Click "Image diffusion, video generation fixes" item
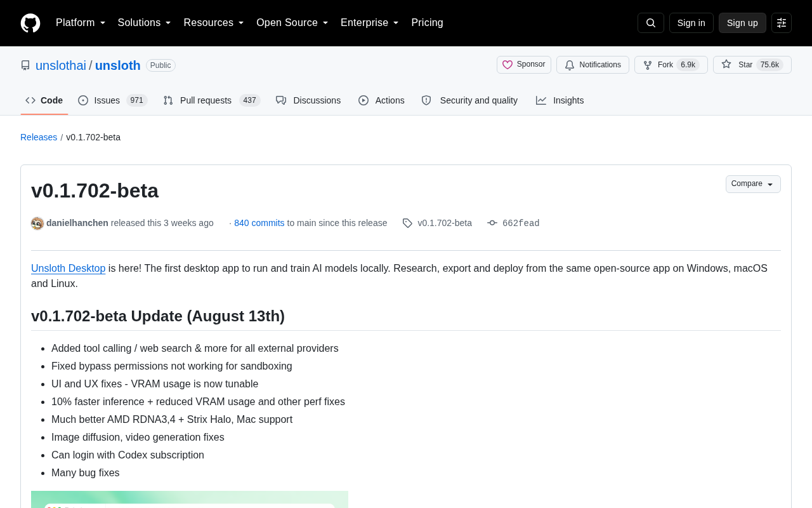 click(138, 438)
